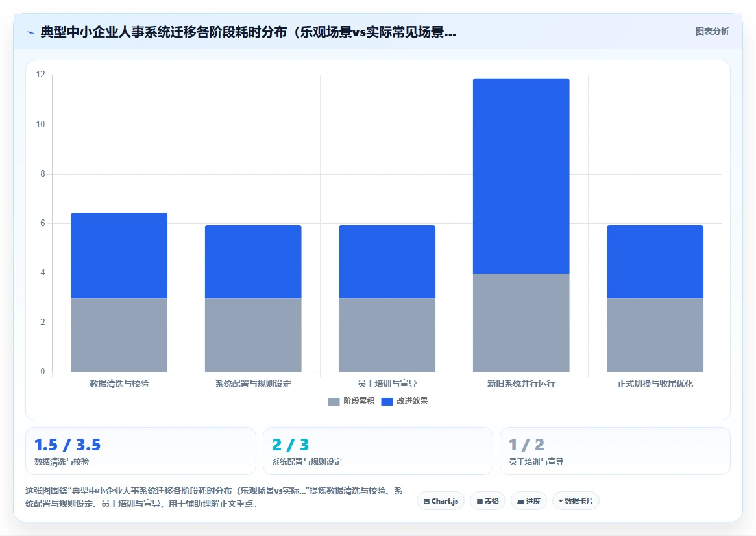Click the Chart.js tag
The height and width of the screenshot is (536, 756).
tap(441, 501)
